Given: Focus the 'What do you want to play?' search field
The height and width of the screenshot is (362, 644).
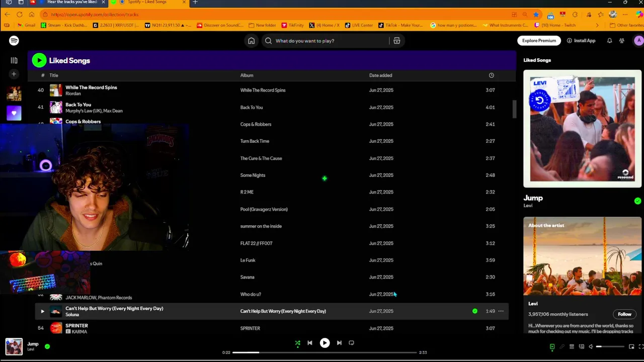Looking at the screenshot, I should [x=327, y=41].
